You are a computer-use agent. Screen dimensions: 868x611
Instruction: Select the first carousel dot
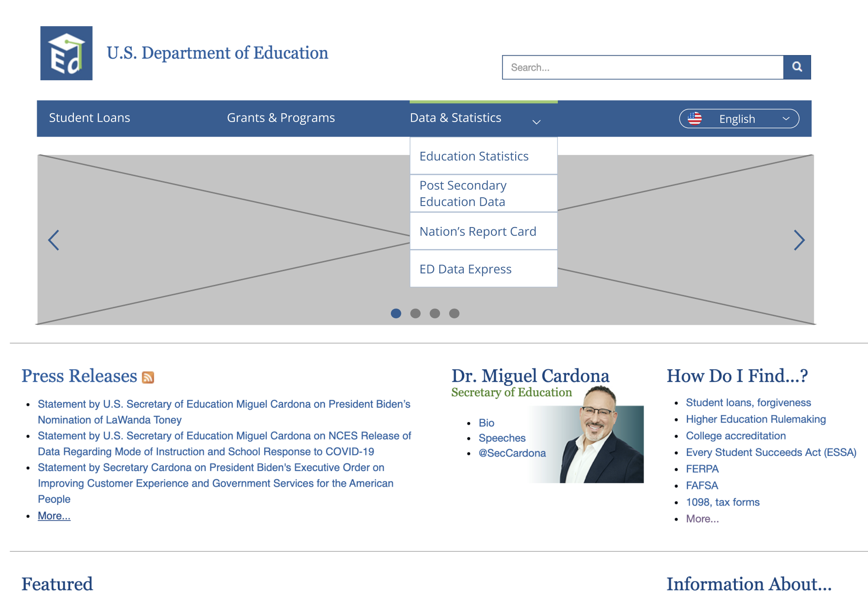click(x=396, y=313)
